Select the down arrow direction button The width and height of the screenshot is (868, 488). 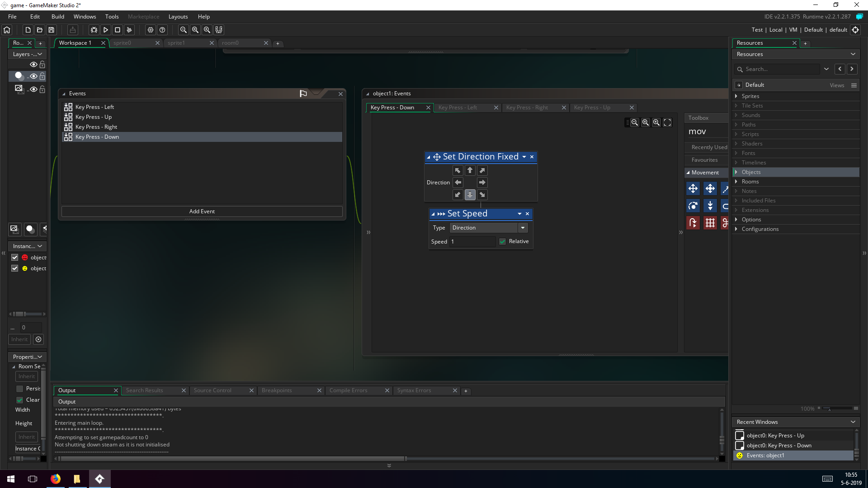click(x=470, y=195)
